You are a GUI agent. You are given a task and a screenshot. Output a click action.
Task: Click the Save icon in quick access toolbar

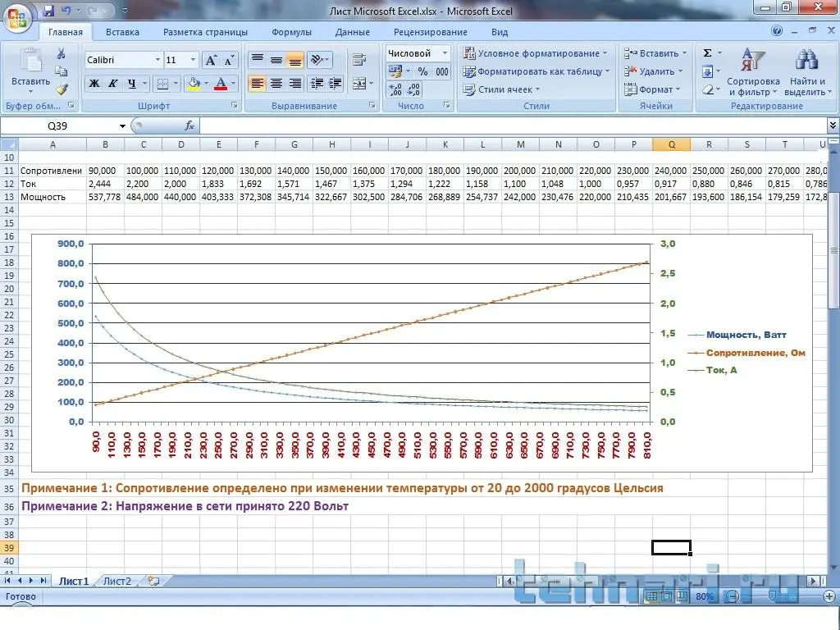48,11
